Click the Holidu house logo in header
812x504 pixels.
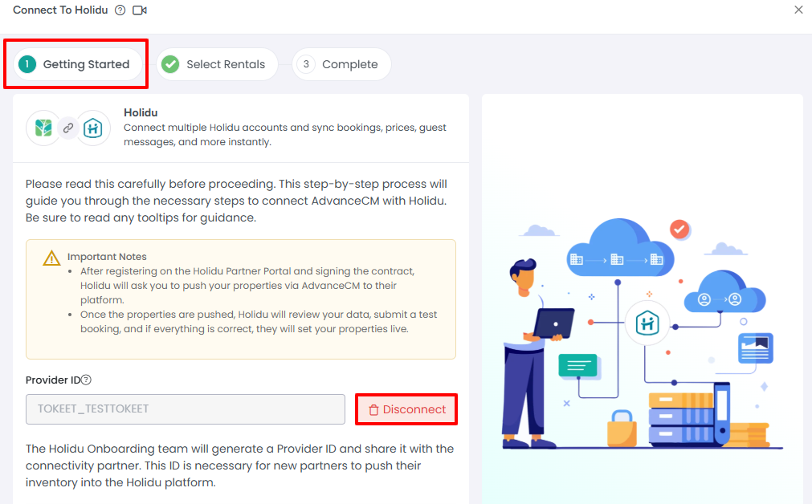click(x=92, y=128)
